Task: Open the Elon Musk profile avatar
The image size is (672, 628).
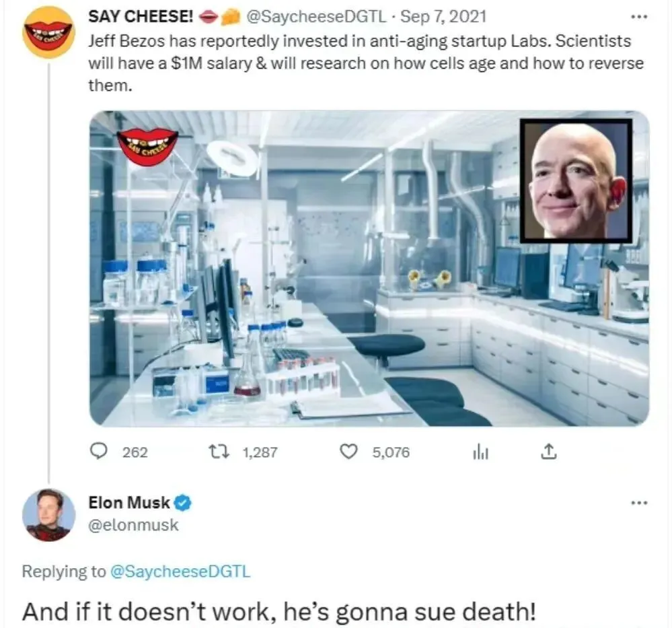Action: pyautogui.click(x=48, y=515)
